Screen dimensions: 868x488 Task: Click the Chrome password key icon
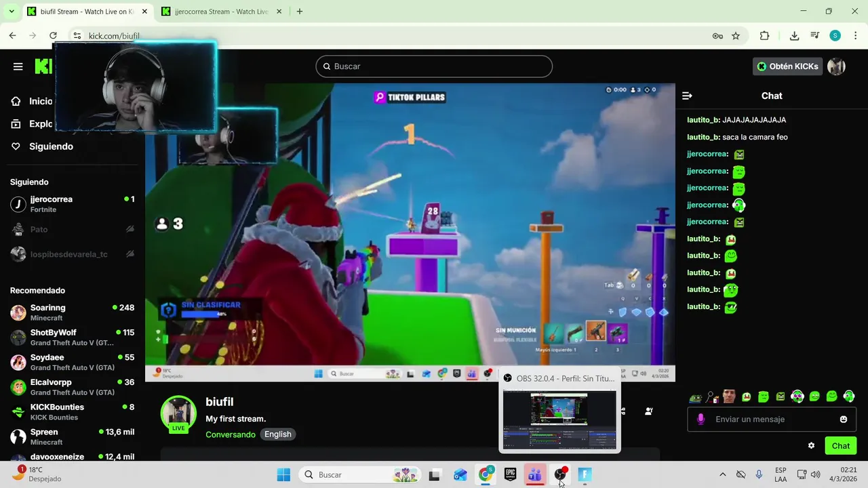tap(717, 36)
